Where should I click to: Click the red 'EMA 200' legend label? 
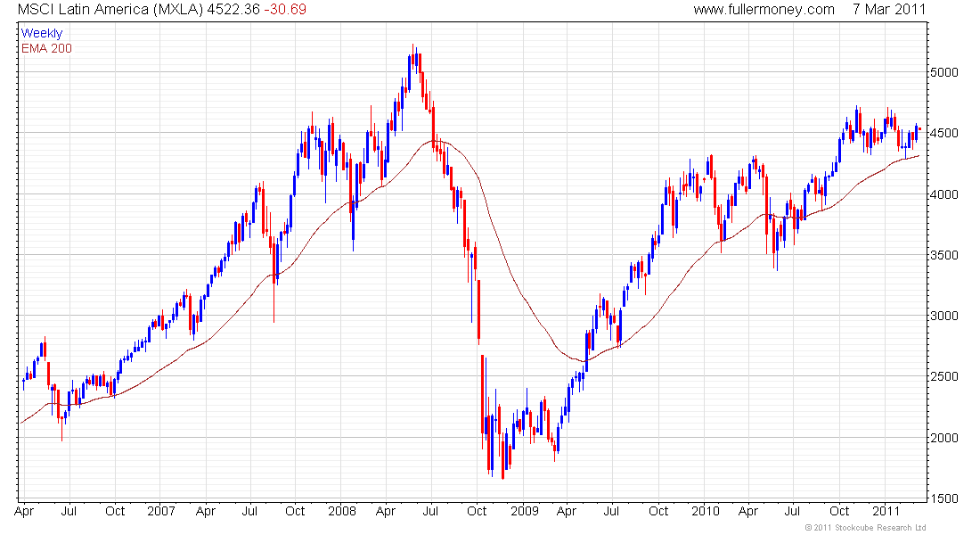coord(47,49)
